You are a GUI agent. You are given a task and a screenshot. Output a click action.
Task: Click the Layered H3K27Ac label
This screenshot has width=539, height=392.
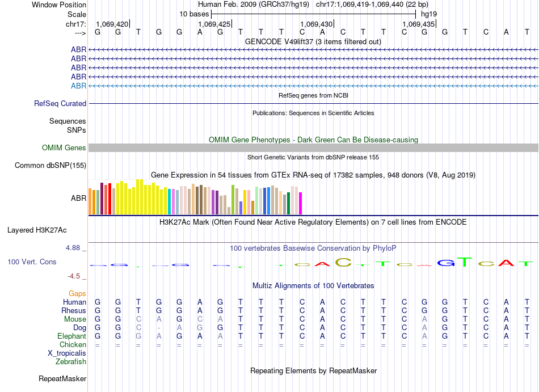(37, 230)
